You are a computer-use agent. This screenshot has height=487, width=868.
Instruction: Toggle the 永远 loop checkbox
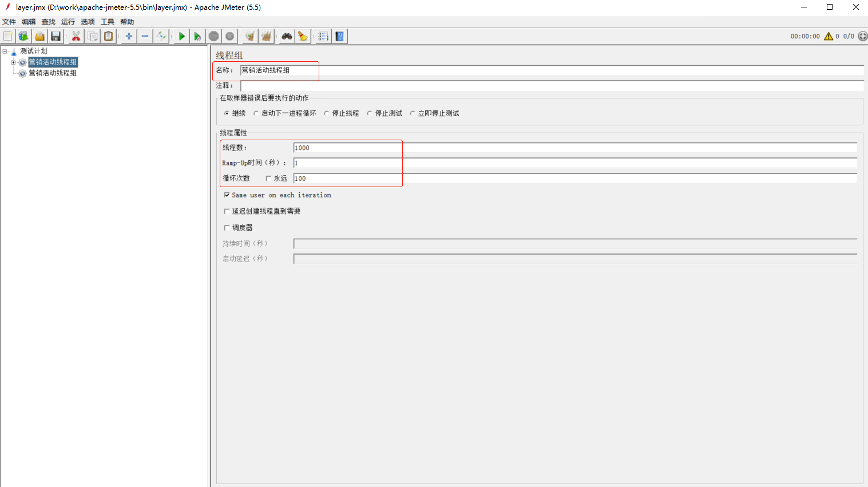coord(268,179)
